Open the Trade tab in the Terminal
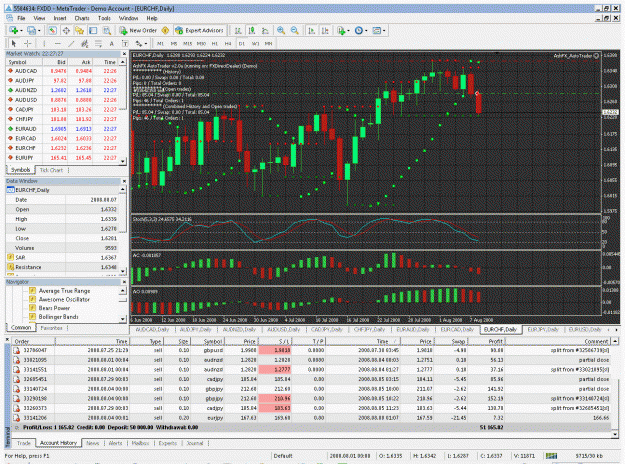Image resolution: width=625 pixels, height=464 pixels. (x=24, y=443)
